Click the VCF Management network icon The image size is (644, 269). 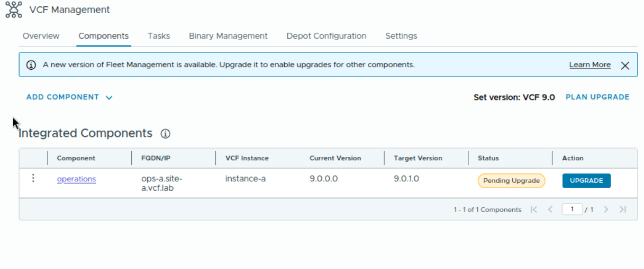tap(14, 10)
